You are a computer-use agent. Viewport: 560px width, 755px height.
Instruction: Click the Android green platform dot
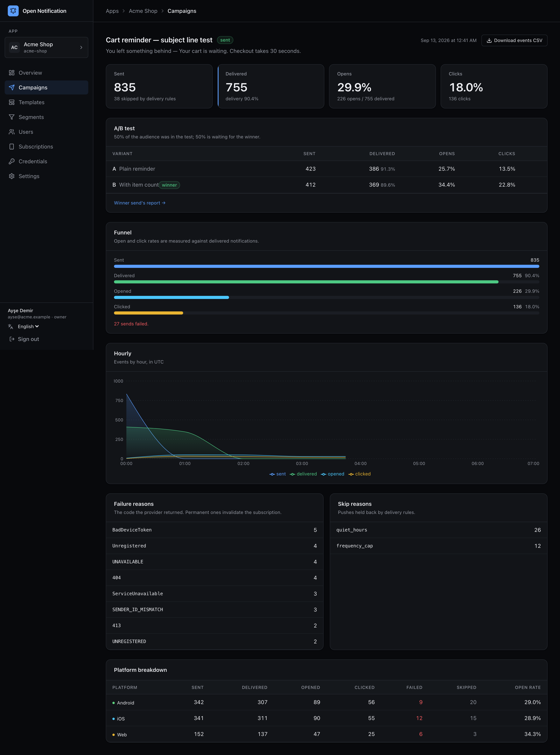click(x=114, y=703)
